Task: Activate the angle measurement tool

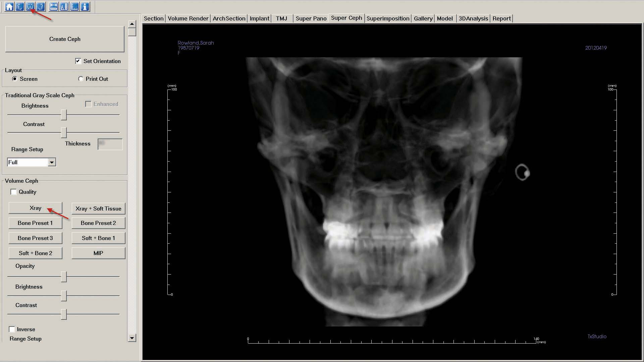Action: tap(64, 6)
